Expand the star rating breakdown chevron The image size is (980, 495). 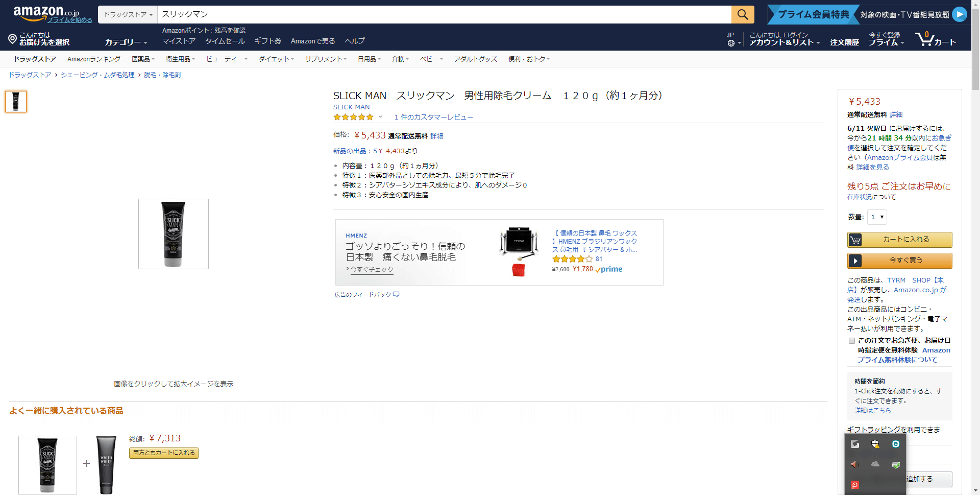click(380, 117)
